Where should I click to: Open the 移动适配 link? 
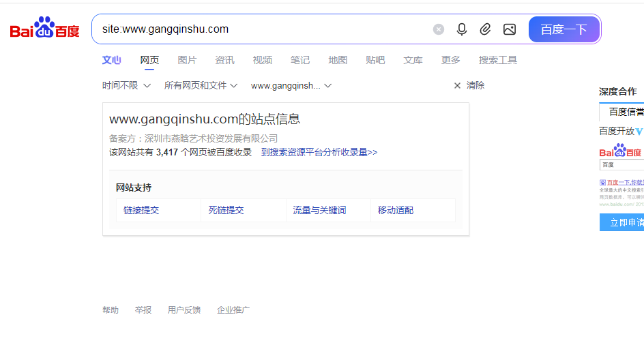point(396,210)
